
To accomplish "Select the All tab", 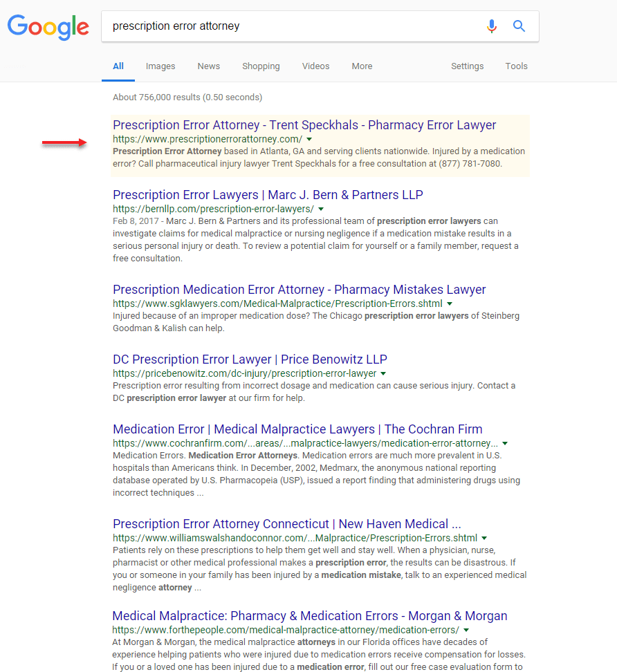I will click(118, 66).
